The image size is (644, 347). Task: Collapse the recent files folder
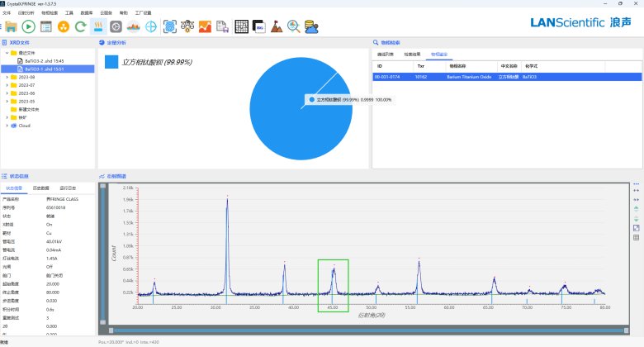click(7, 53)
